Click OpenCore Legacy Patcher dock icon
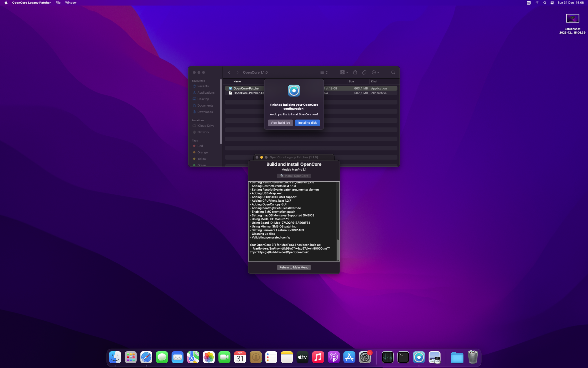 pyautogui.click(x=419, y=357)
